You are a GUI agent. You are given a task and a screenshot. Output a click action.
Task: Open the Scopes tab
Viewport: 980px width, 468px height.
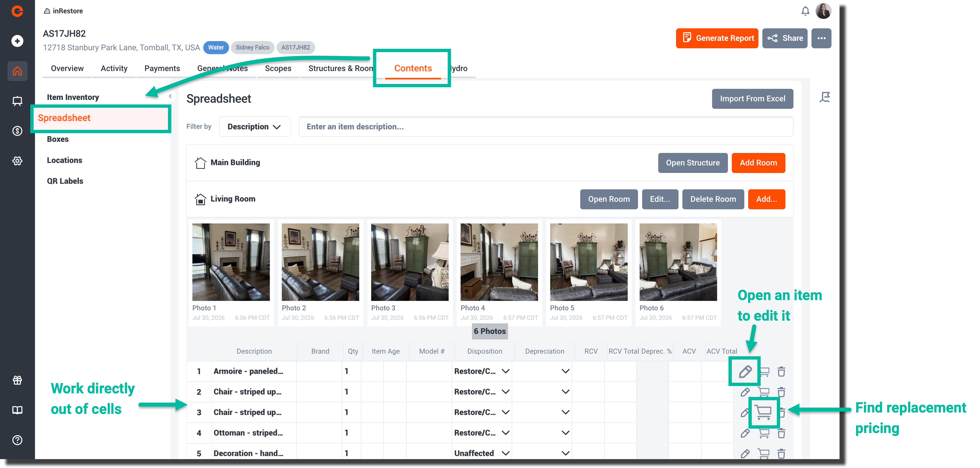coord(278,69)
